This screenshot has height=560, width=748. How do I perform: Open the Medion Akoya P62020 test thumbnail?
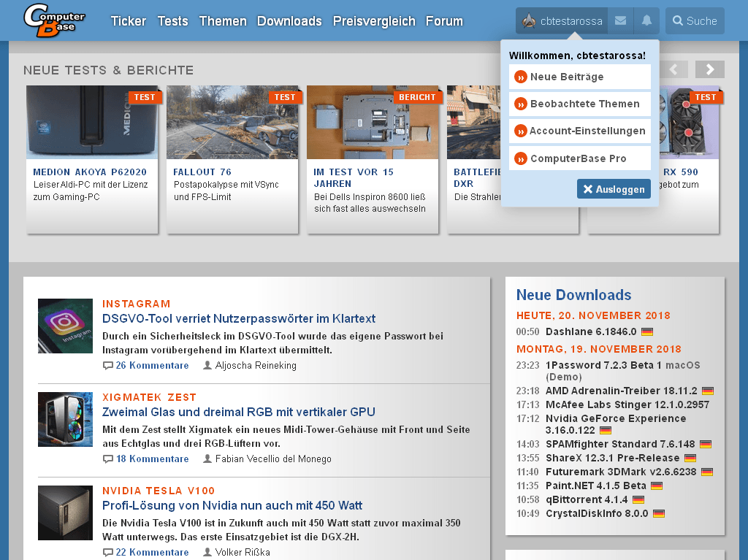(92, 122)
